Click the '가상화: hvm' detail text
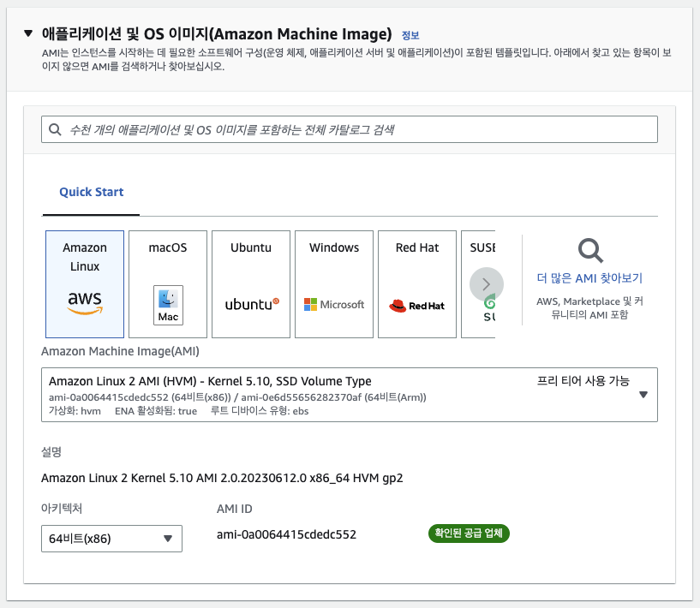Image resolution: width=700 pixels, height=608 pixels. point(75,411)
